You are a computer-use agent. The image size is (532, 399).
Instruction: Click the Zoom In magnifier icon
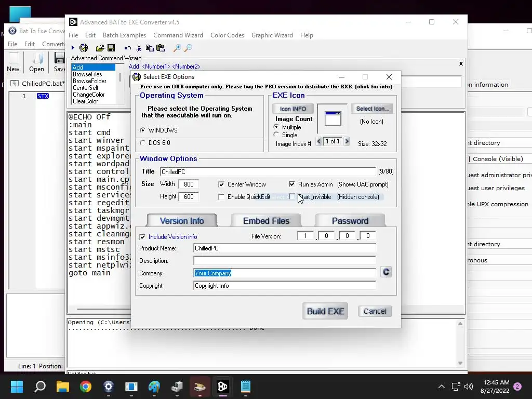177,48
